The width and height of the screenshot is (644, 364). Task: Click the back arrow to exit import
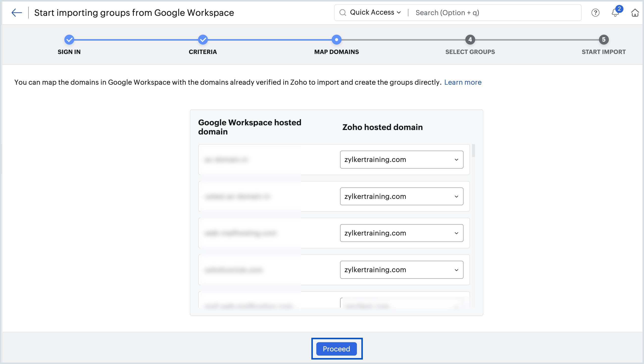(17, 13)
